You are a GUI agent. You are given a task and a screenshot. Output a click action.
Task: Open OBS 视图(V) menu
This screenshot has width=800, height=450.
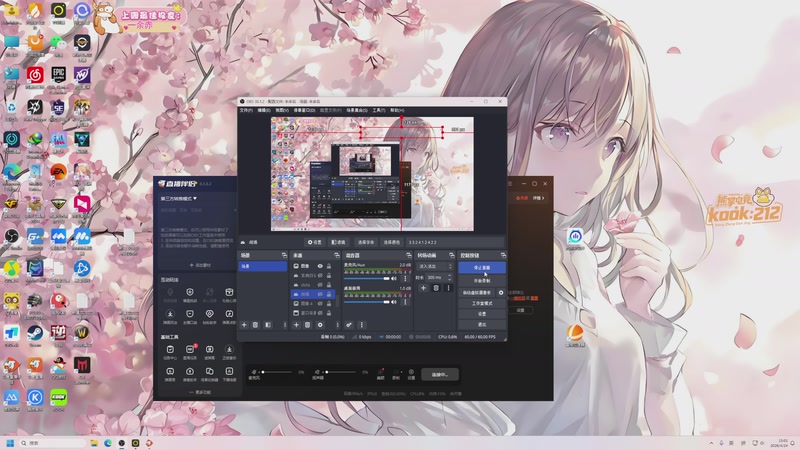(x=282, y=110)
